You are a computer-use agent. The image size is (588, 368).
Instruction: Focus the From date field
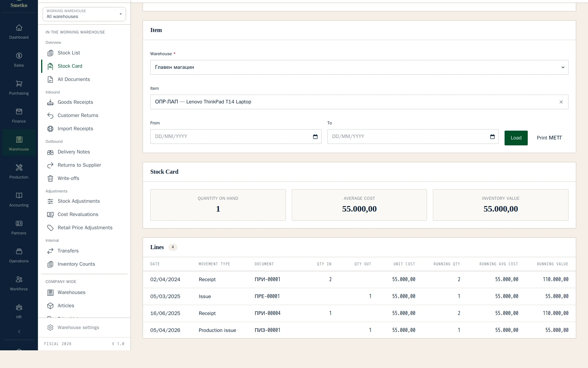point(236,137)
